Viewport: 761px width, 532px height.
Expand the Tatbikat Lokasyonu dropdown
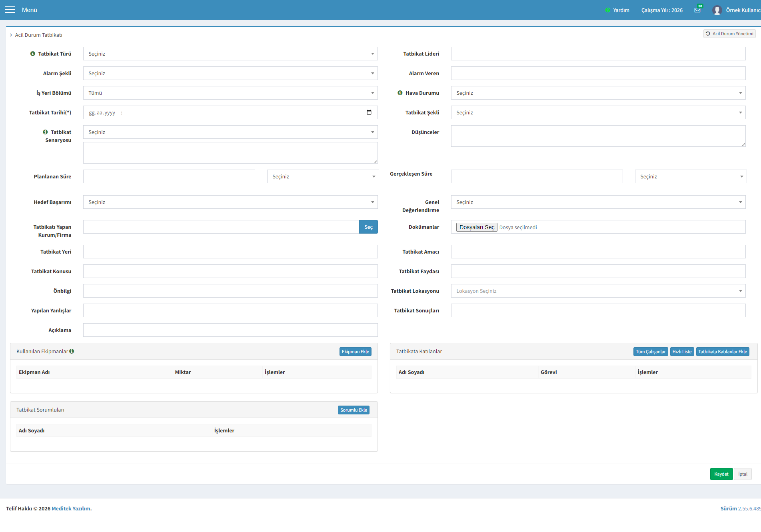pyautogui.click(x=598, y=291)
